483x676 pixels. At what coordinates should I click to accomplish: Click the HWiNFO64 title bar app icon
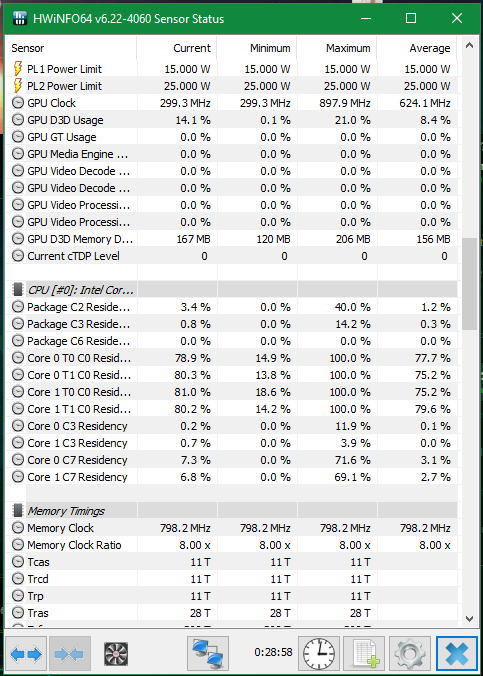click(20, 19)
